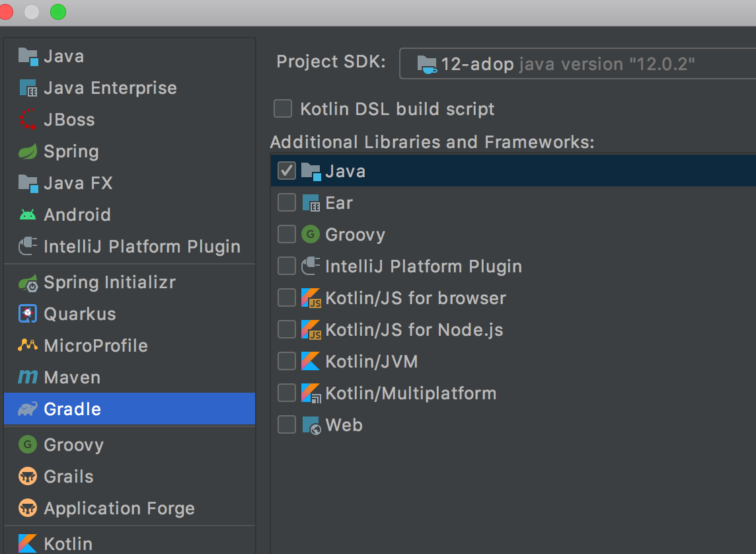Select the Android robot icon
The width and height of the screenshot is (756, 554).
pyautogui.click(x=28, y=215)
